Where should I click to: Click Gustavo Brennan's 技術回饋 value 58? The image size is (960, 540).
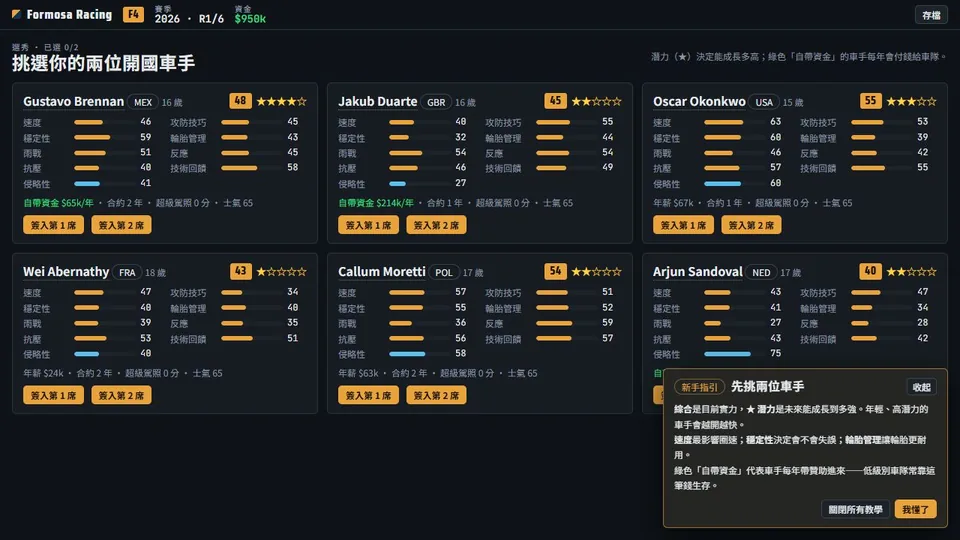(x=293, y=167)
